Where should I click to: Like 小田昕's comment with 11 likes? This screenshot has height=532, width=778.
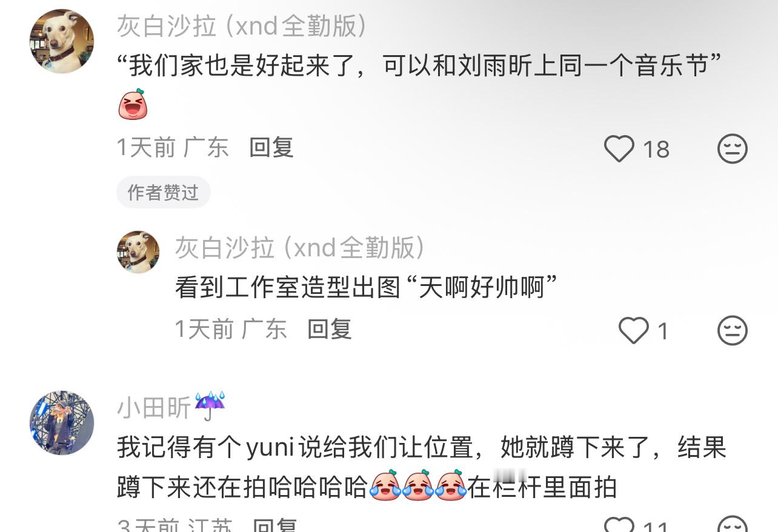click(619, 525)
